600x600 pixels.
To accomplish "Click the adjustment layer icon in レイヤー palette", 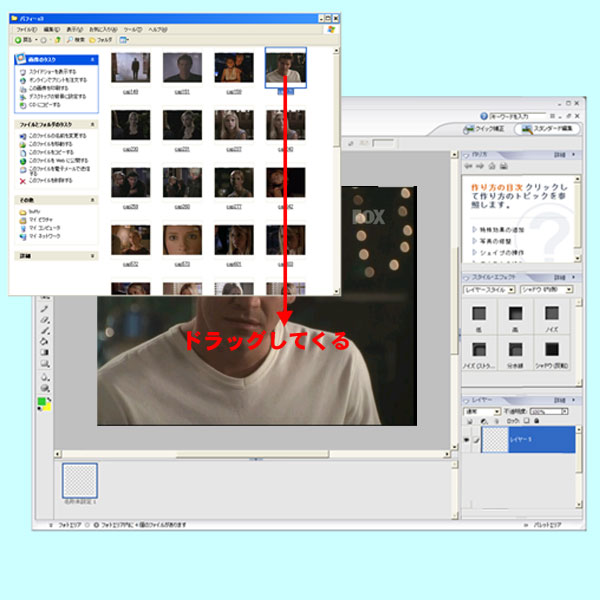I will click(x=484, y=421).
